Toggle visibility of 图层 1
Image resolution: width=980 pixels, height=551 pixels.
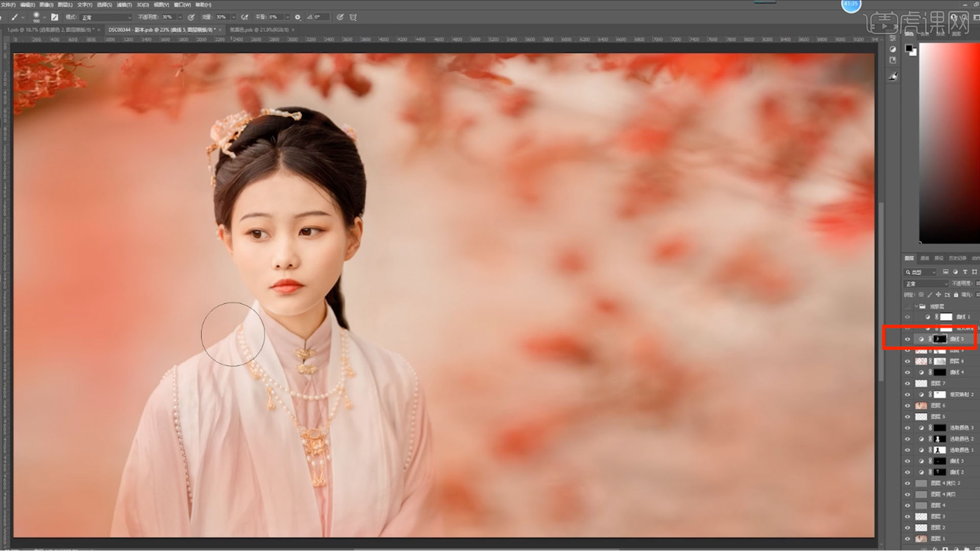pyautogui.click(x=908, y=539)
